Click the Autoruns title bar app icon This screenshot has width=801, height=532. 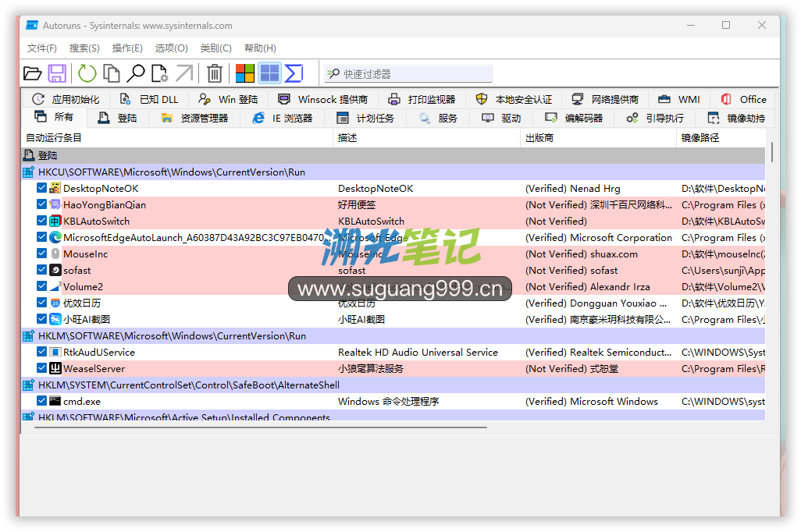pyautogui.click(x=32, y=26)
